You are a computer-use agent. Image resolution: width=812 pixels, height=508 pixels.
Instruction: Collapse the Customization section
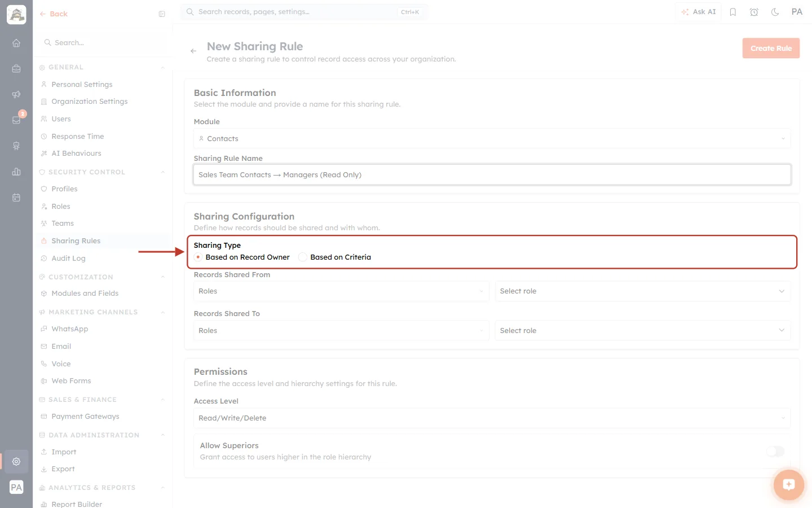tap(163, 277)
